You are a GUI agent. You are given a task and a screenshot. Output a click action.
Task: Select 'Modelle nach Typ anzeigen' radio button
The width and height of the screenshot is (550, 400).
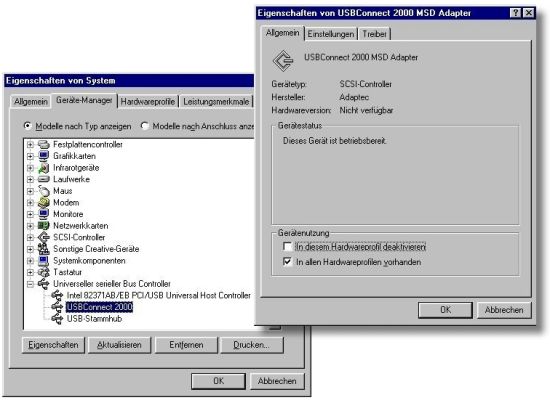pyautogui.click(x=27, y=126)
